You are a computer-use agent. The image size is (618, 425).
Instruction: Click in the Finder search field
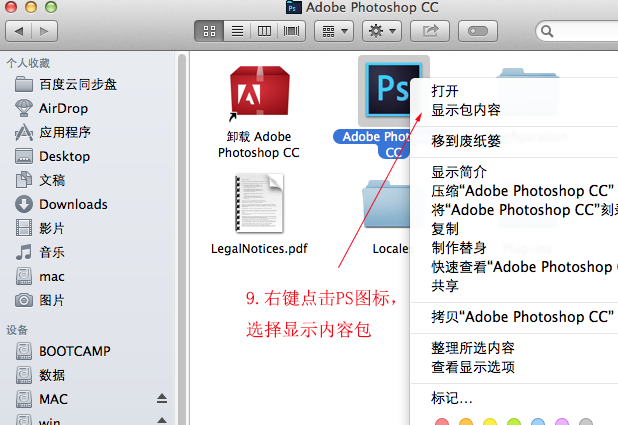click(577, 31)
